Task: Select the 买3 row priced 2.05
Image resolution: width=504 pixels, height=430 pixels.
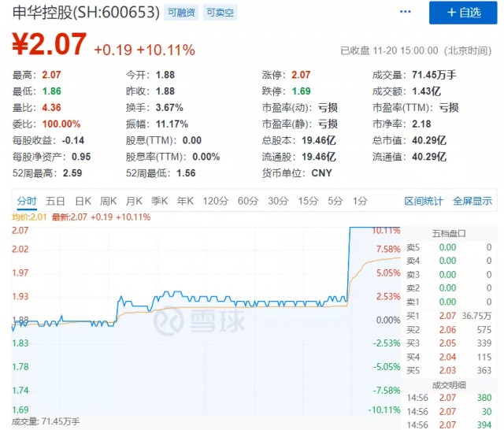Action: [x=449, y=343]
